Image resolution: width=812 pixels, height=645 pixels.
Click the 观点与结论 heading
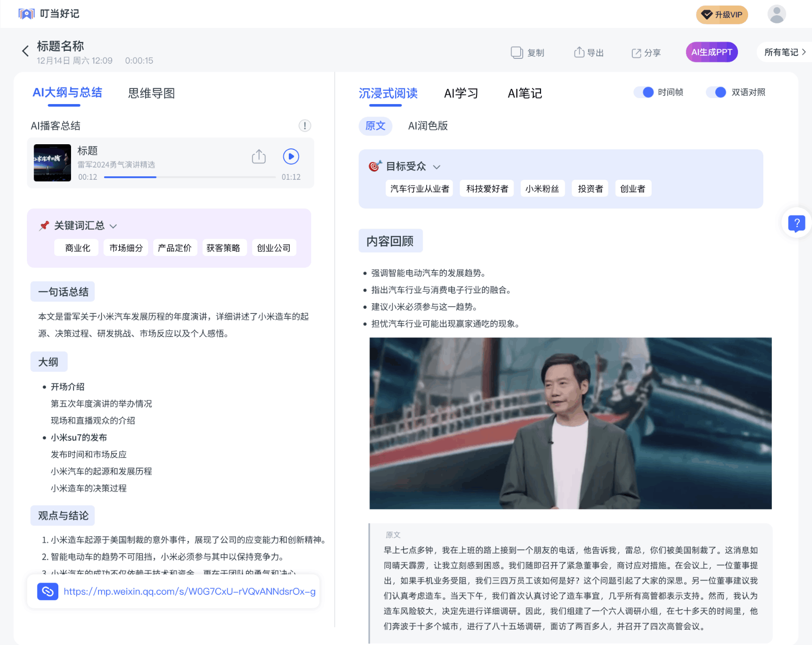[x=63, y=515]
